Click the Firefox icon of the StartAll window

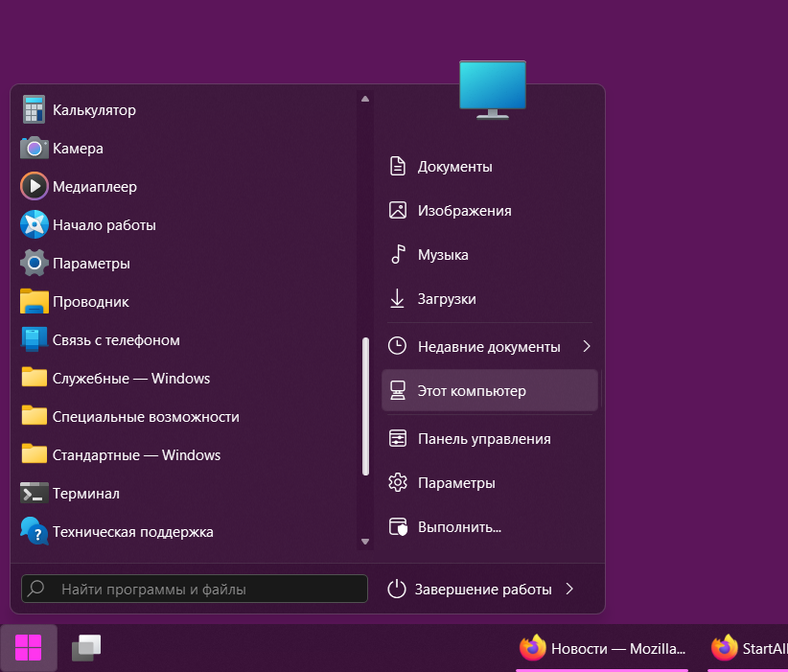pos(724,647)
